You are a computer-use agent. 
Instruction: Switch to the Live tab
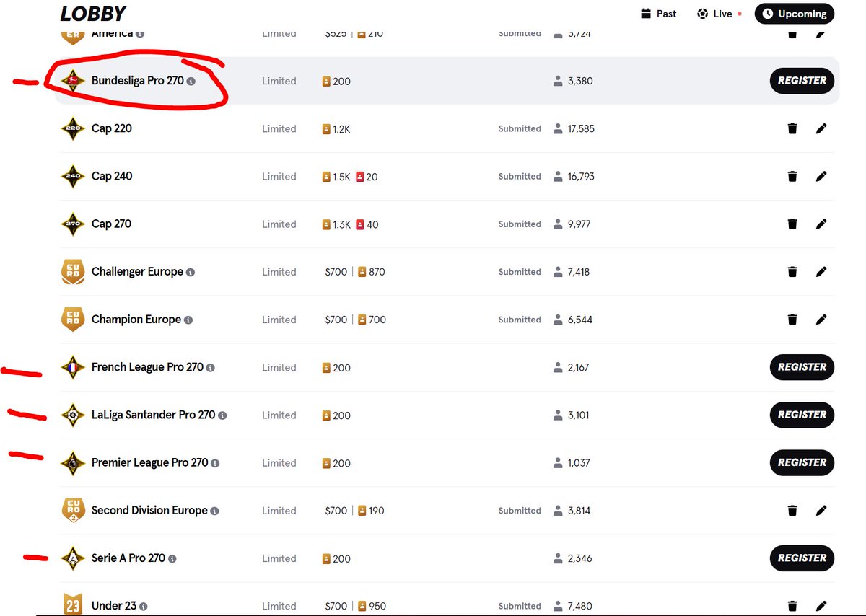tap(719, 14)
